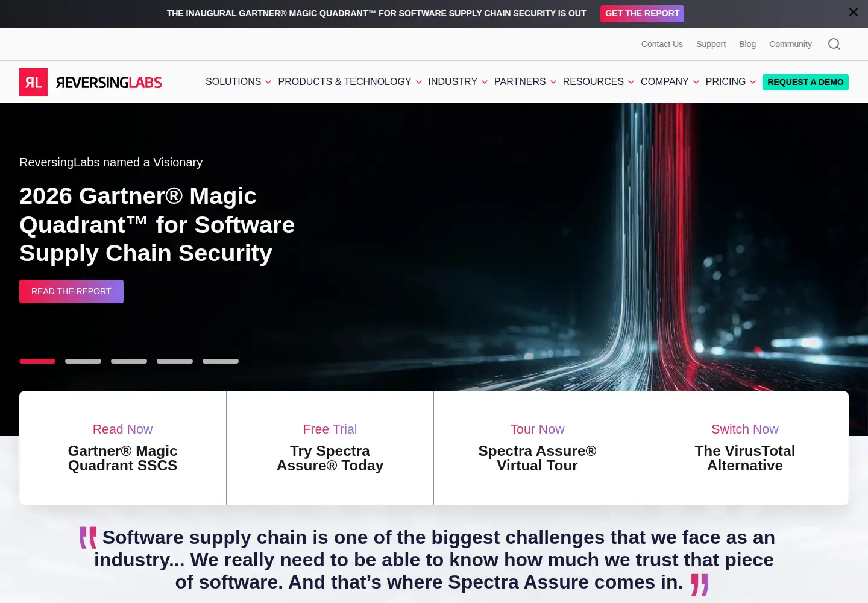This screenshot has width=868, height=603.
Task: Select fifth carousel slide indicator
Action: coord(221,361)
